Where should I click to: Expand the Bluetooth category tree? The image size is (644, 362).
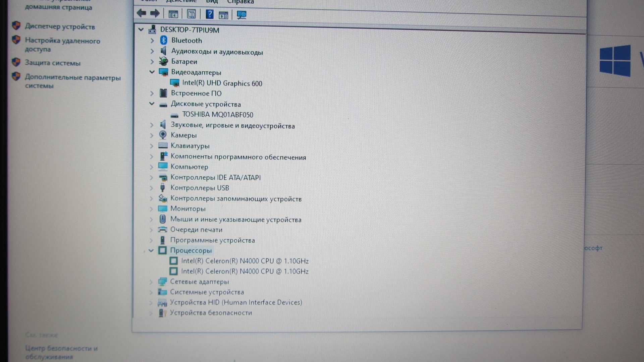click(x=153, y=40)
